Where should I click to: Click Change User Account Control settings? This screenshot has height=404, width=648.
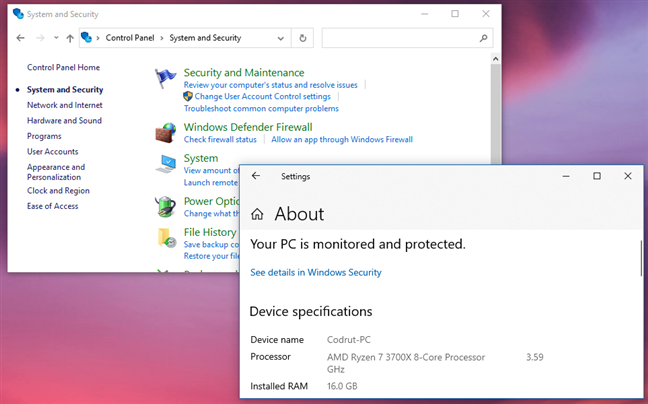pyautogui.click(x=262, y=96)
